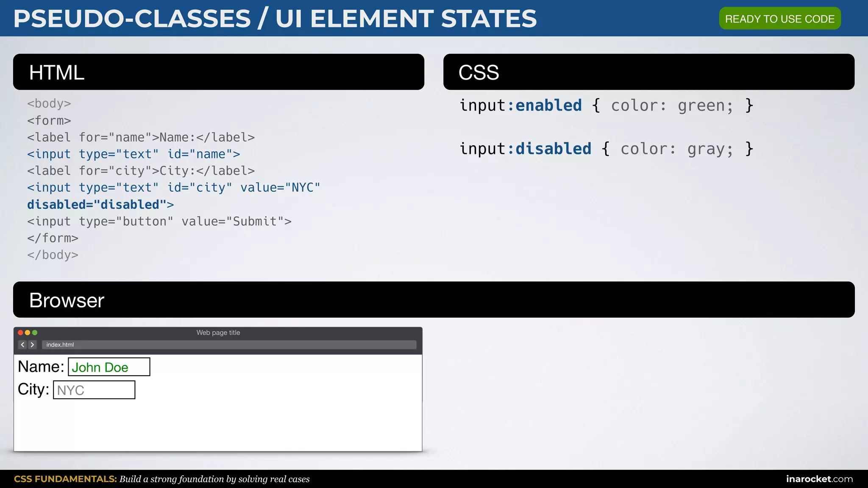Focus the Name field containing John Doe
Screen dimensions: 868x488
click(109, 367)
